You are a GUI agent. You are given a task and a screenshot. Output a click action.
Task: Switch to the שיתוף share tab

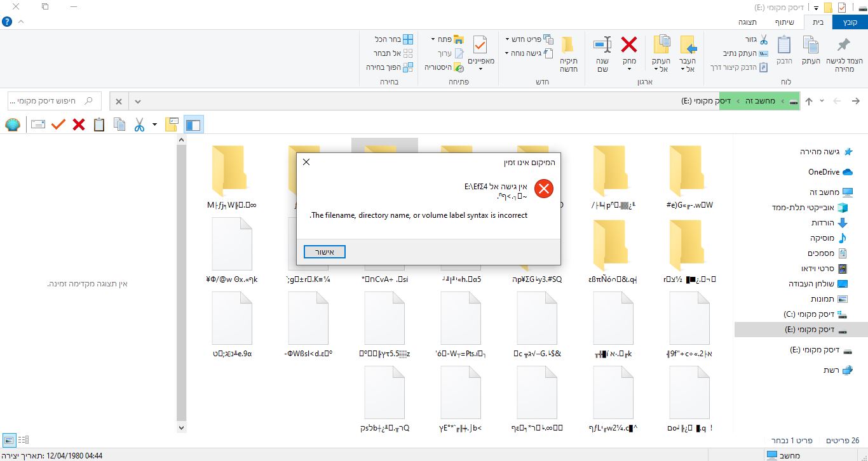[784, 22]
